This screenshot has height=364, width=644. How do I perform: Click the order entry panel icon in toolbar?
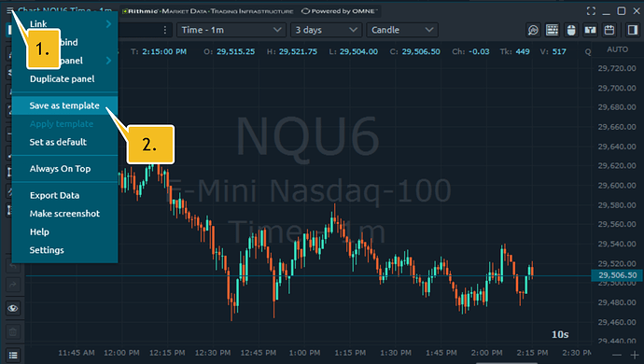[x=590, y=30]
